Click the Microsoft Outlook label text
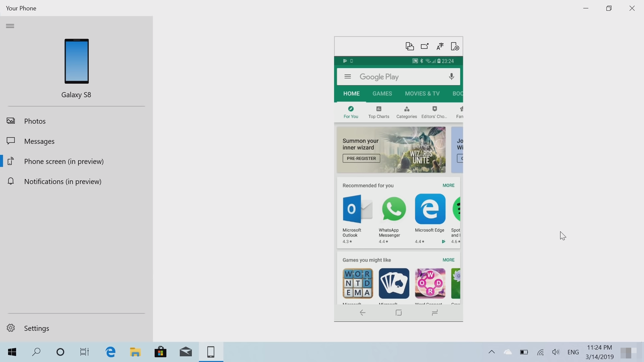This screenshot has width=644, height=362. pos(352,233)
